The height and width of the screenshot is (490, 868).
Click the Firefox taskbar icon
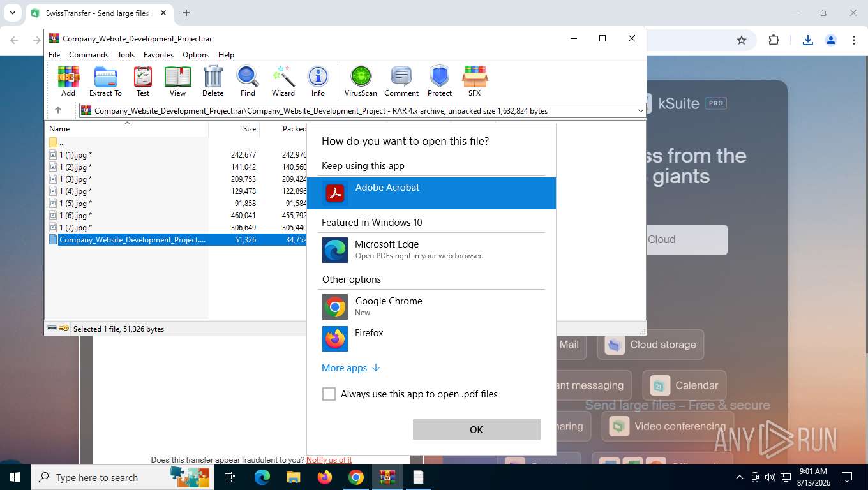coord(325,477)
